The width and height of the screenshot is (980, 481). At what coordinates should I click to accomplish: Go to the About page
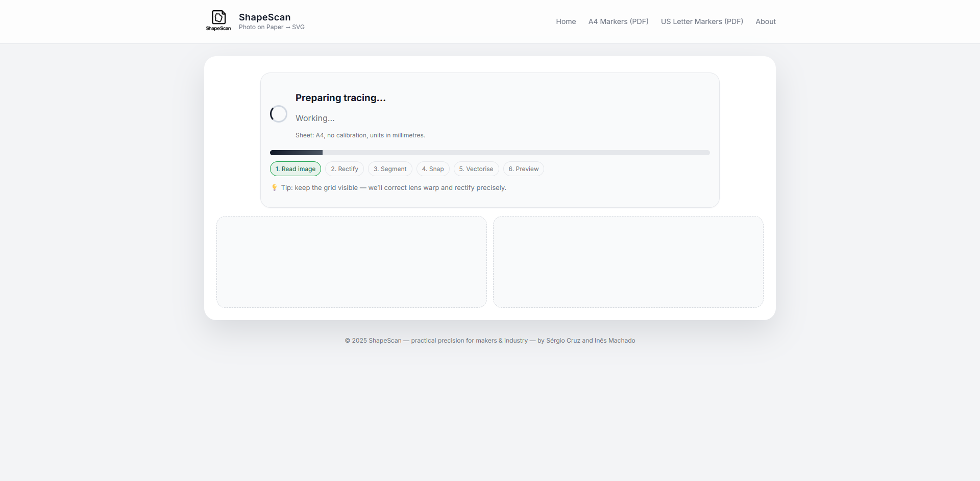(x=765, y=21)
